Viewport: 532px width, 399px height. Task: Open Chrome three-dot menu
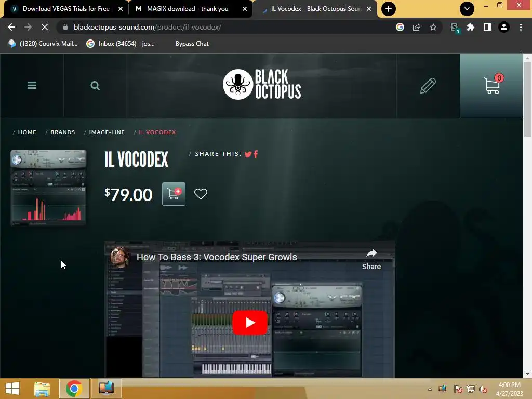click(x=521, y=27)
